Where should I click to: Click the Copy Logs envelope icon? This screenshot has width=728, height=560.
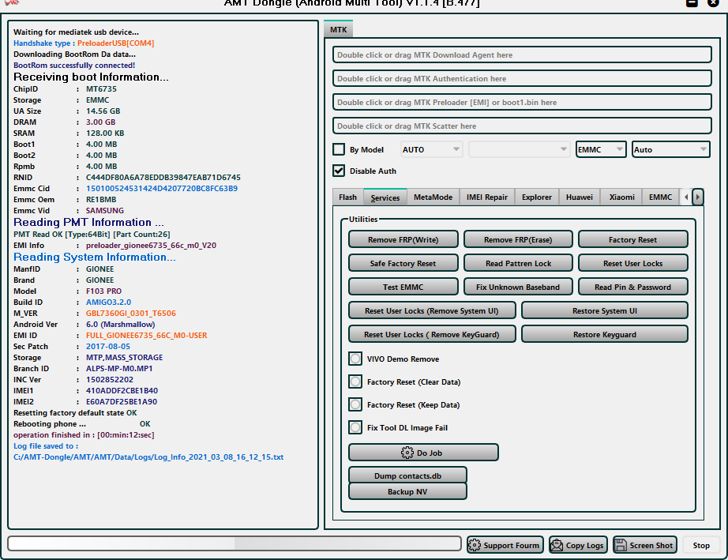point(556,545)
